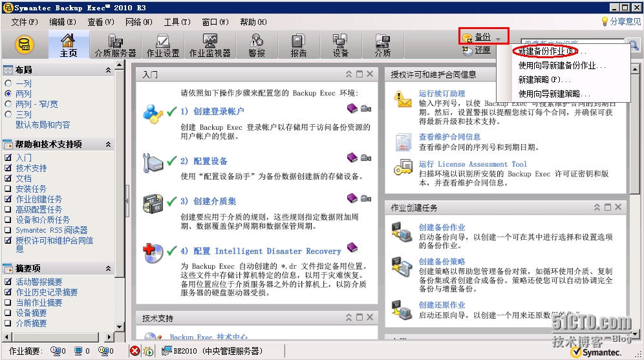Click the video icon beside 创建登录帐户
The image size is (644, 360).
(366, 109)
